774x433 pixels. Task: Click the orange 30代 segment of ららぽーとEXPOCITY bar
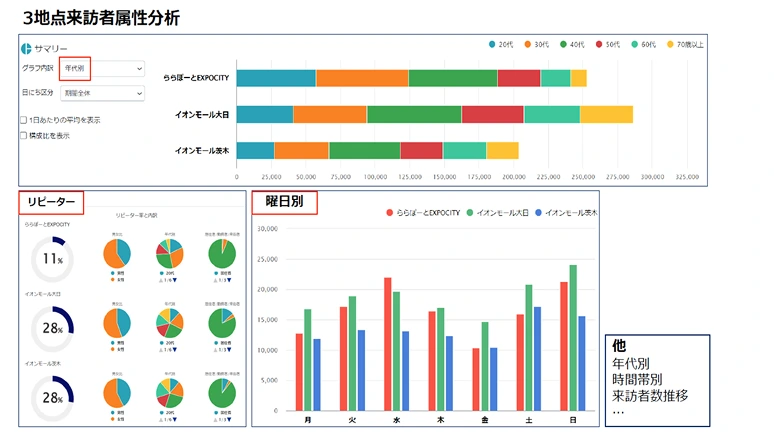pyautogui.click(x=362, y=78)
